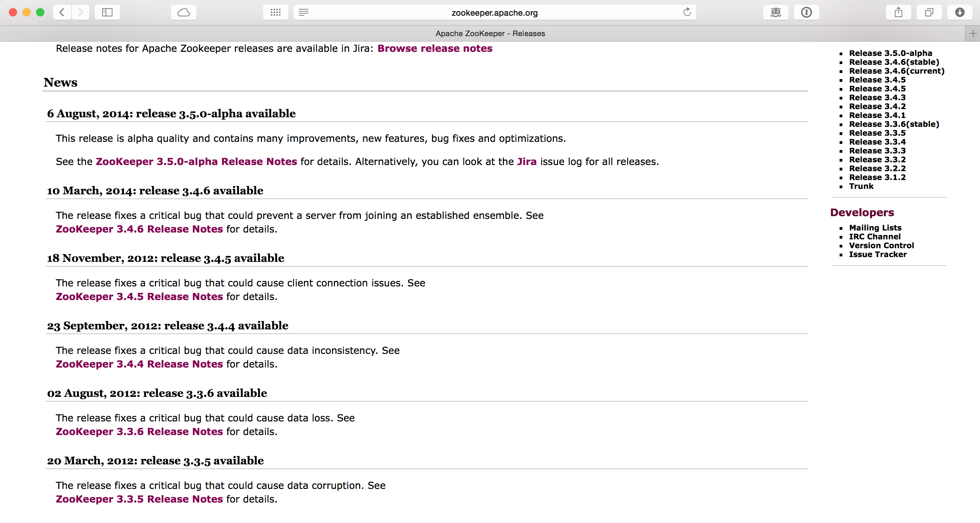The image size is (980, 523).
Task: Reload the page using refresh icon
Action: (x=687, y=13)
